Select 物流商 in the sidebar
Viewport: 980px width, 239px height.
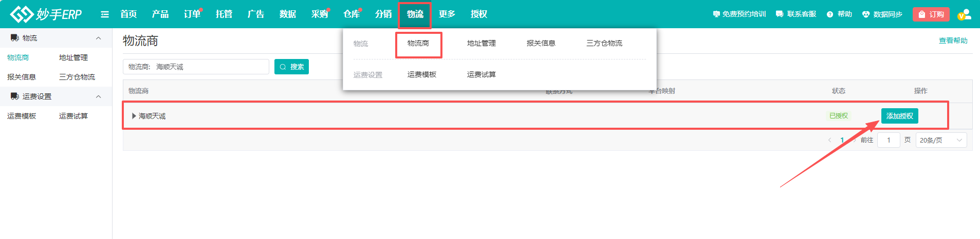(18, 57)
